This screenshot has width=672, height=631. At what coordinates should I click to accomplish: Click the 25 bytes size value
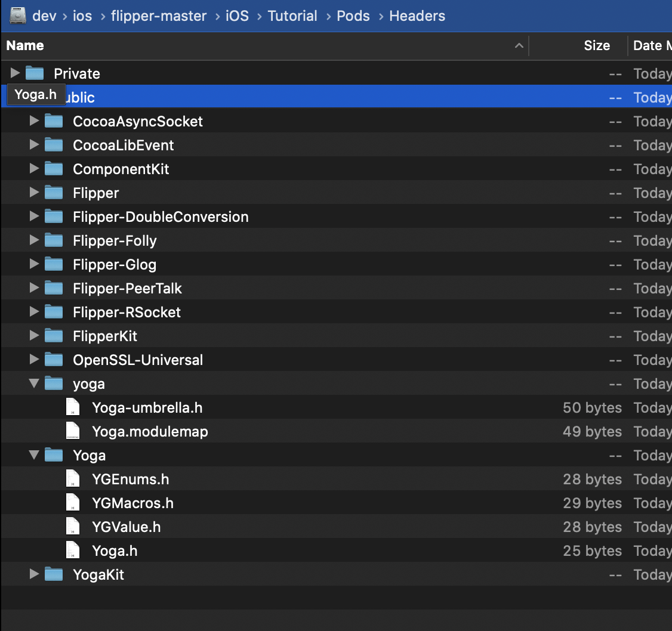(592, 550)
